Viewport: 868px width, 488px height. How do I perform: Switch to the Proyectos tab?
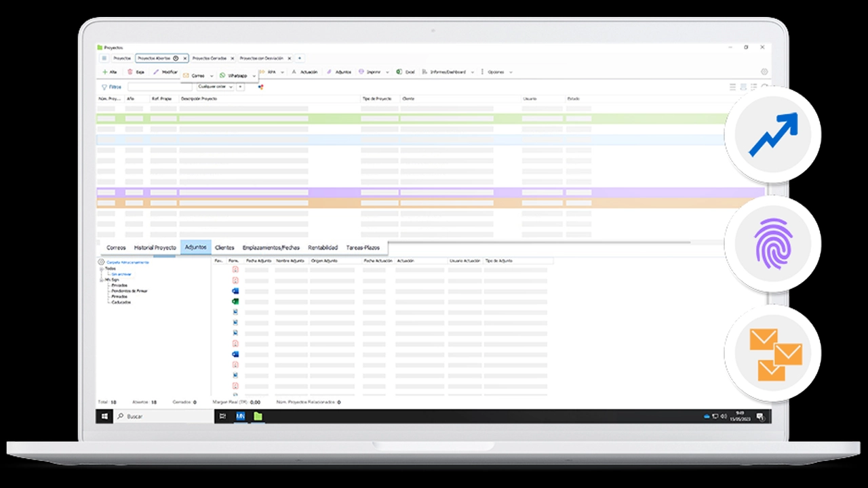point(122,58)
